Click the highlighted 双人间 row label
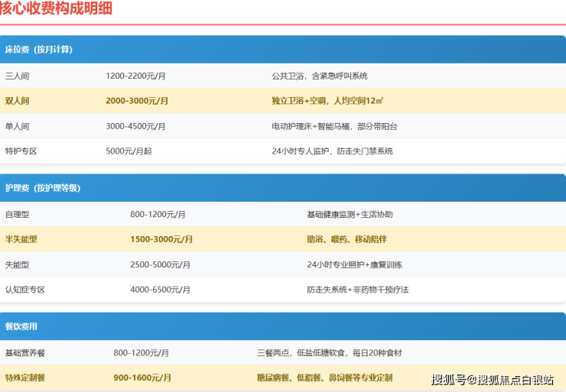This screenshot has height=392, width=566. (17, 101)
